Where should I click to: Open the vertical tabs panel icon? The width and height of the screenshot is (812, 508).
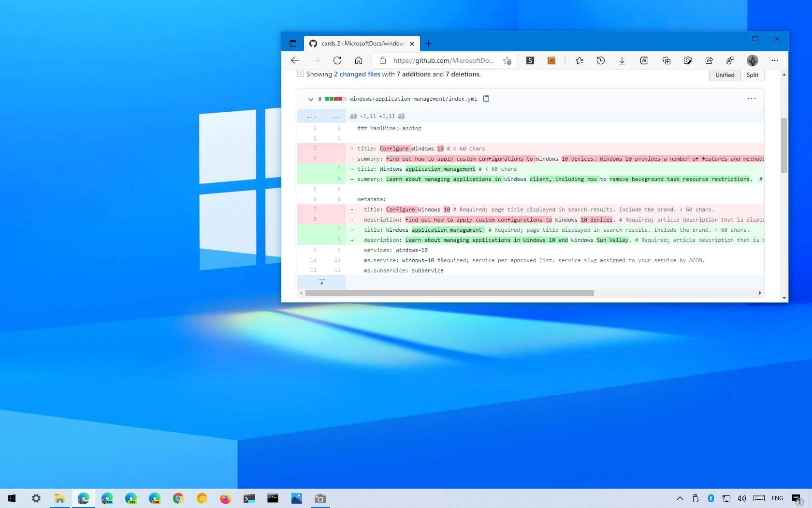[x=292, y=44]
